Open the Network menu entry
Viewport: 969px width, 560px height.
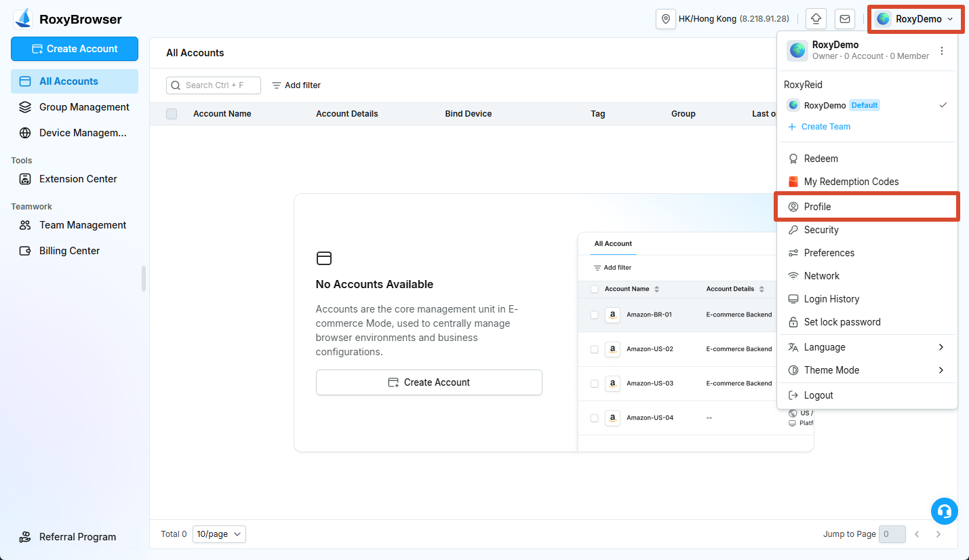point(867,276)
